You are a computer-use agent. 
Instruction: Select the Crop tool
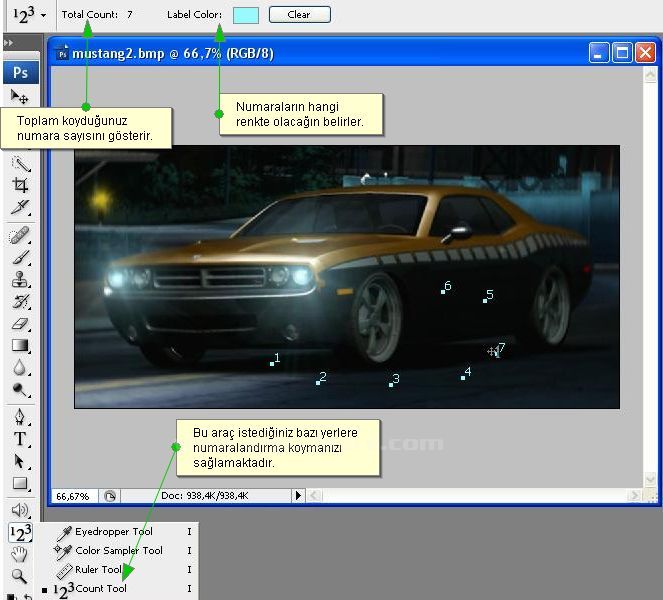click(20, 185)
